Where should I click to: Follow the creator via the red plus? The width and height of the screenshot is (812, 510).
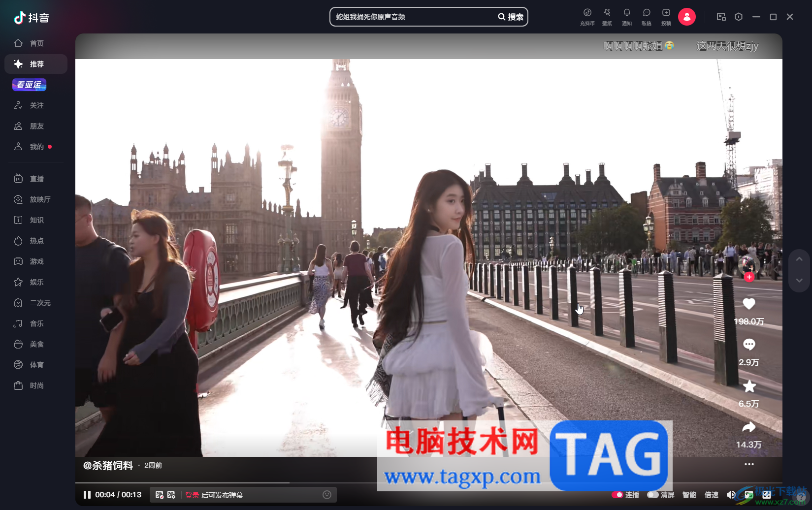pyautogui.click(x=749, y=277)
